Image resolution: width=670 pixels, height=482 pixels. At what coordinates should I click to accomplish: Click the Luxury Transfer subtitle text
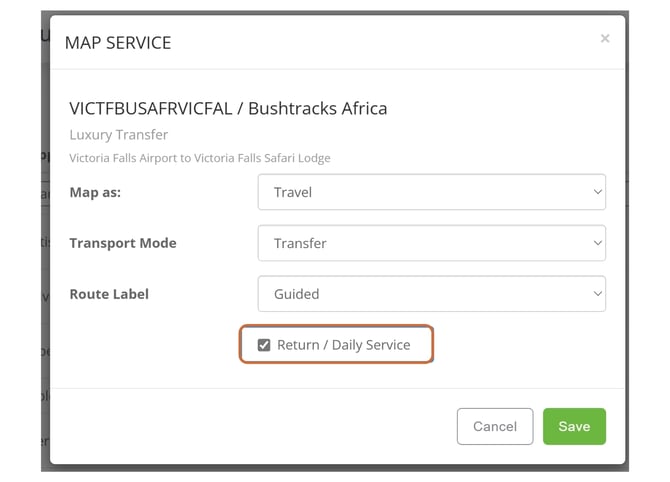(119, 134)
